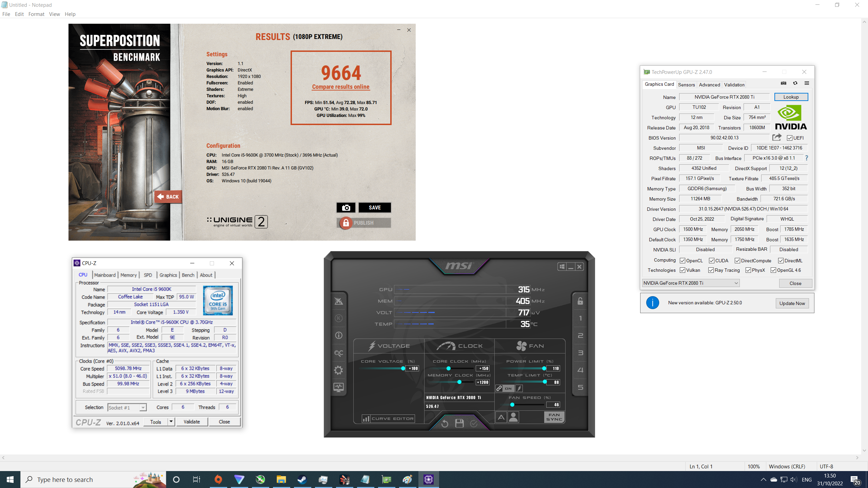This screenshot has width=868, height=488.
Task: Open the Mainboard tab in CPU-Z
Action: click(x=105, y=275)
